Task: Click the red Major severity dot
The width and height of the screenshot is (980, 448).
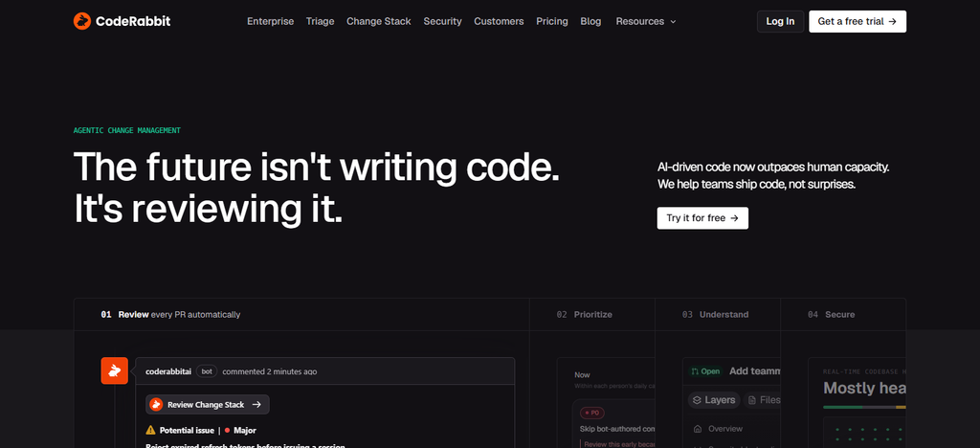Action: (228, 431)
